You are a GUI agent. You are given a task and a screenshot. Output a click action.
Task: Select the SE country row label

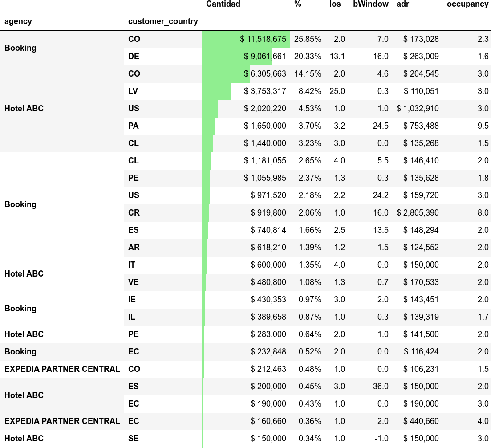pyautogui.click(x=133, y=439)
